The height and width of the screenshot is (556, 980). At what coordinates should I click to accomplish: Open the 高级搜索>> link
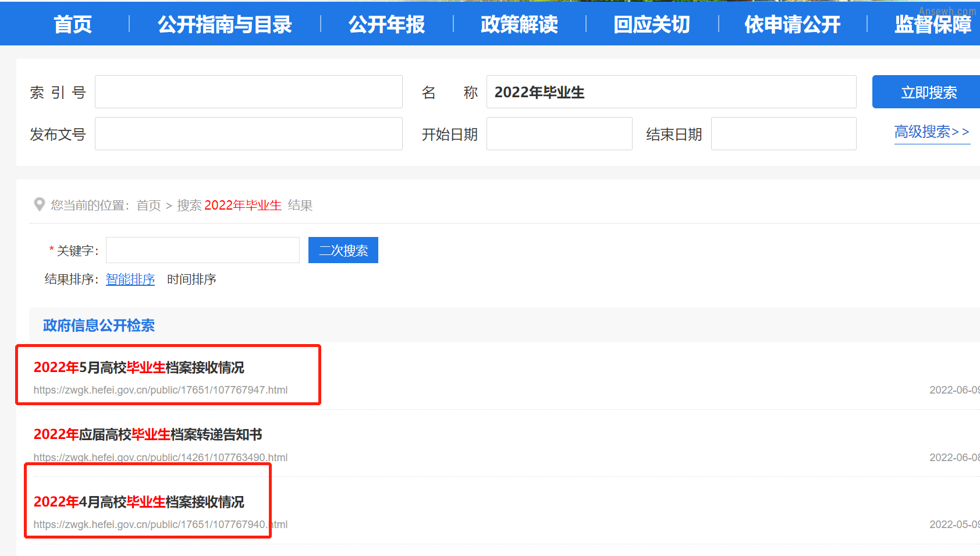(x=932, y=132)
